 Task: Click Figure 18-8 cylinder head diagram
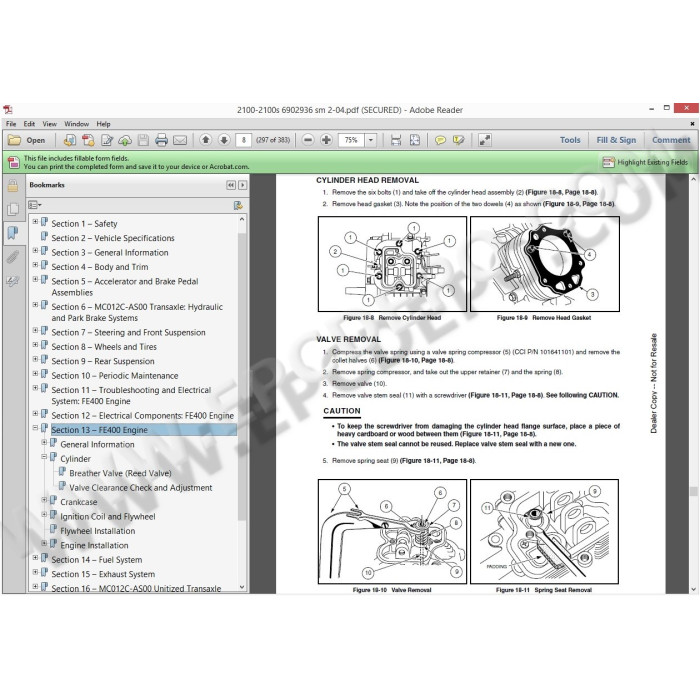click(392, 264)
